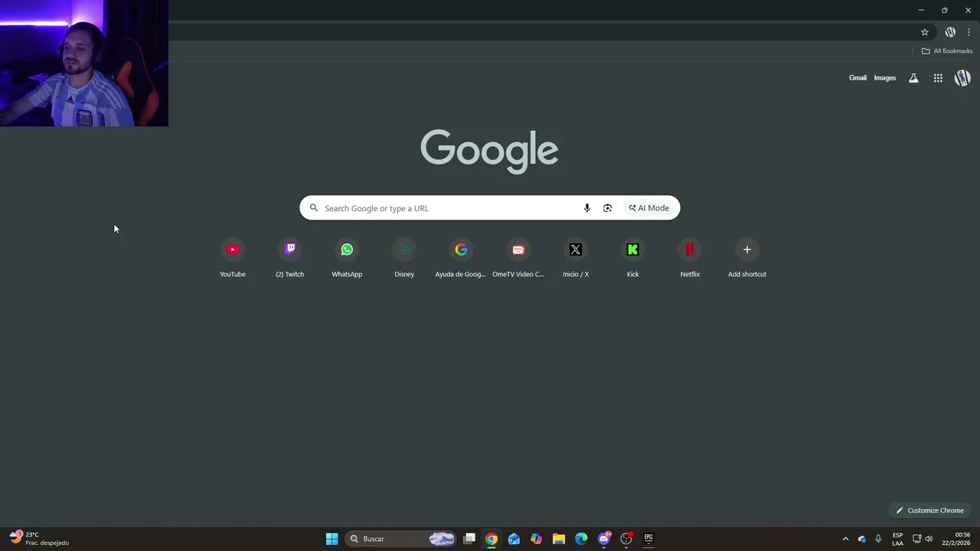Switch to Chrome in the taskbar
The width and height of the screenshot is (980, 551).
pyautogui.click(x=492, y=539)
